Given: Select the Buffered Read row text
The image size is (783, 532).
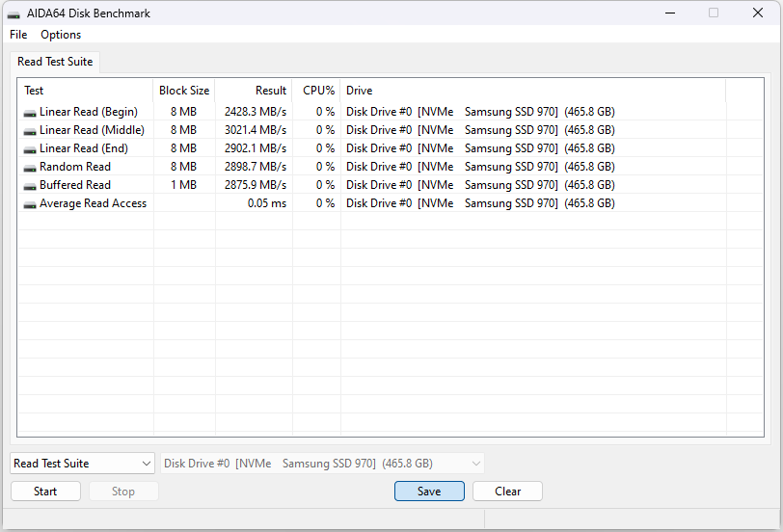Looking at the screenshot, I should (x=75, y=185).
